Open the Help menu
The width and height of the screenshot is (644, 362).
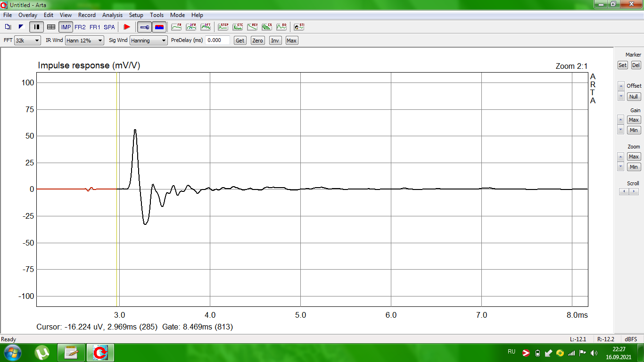(198, 15)
